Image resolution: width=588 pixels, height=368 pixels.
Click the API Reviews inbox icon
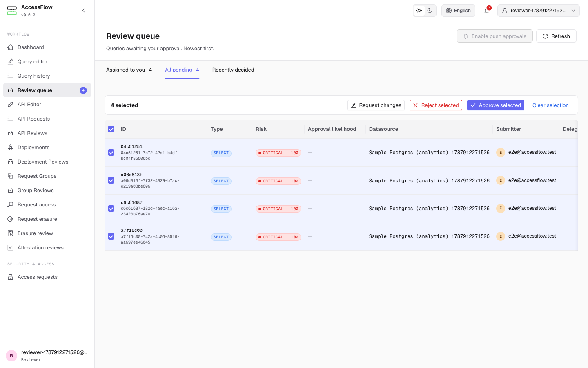11,133
